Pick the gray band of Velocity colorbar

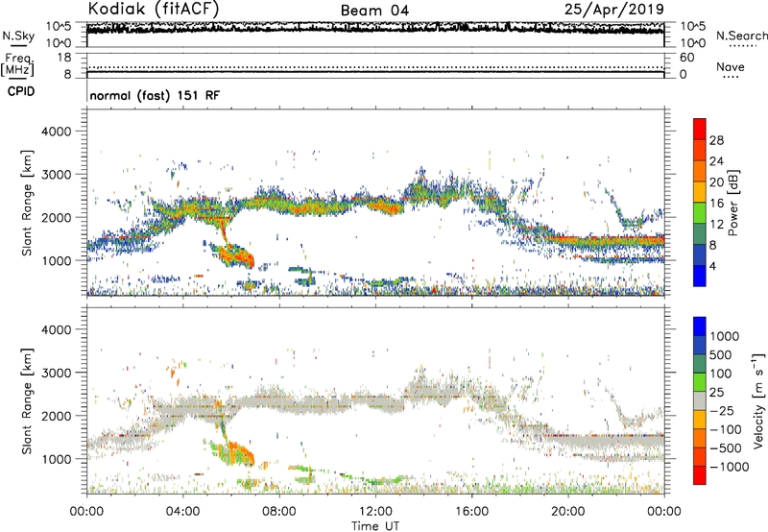click(x=700, y=401)
